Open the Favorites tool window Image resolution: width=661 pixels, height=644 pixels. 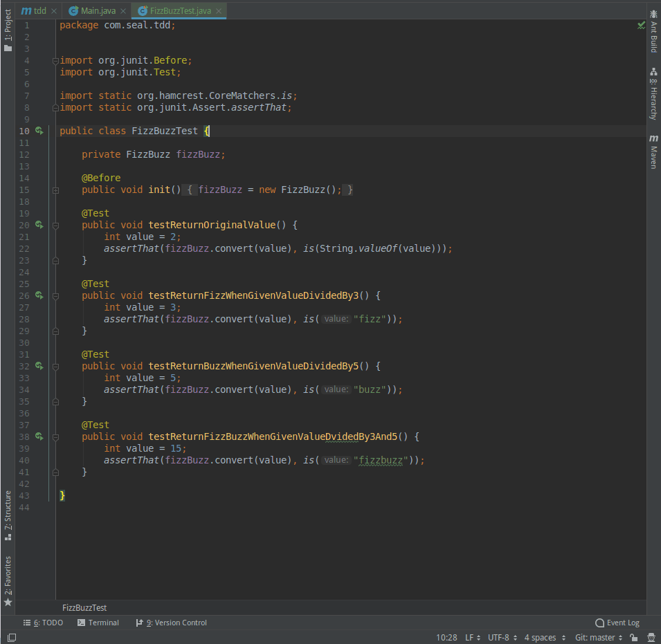point(8,581)
